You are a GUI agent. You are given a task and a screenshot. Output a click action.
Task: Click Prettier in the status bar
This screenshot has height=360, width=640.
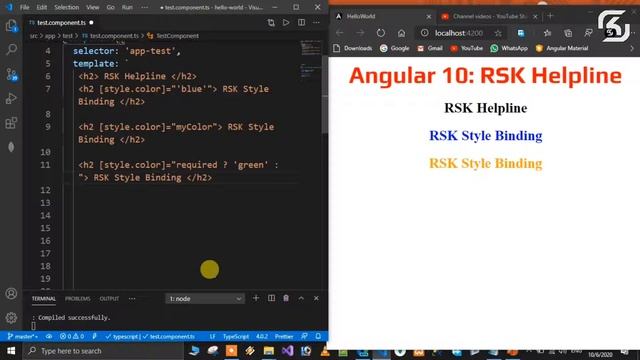[284, 337]
